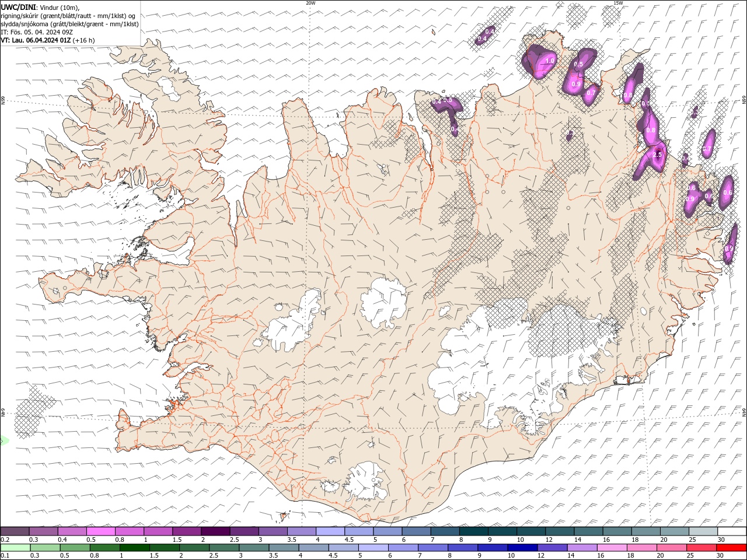Click the '2.5' snowfall value on the map
Viewport: 747px width, 560px height.
coord(658,155)
